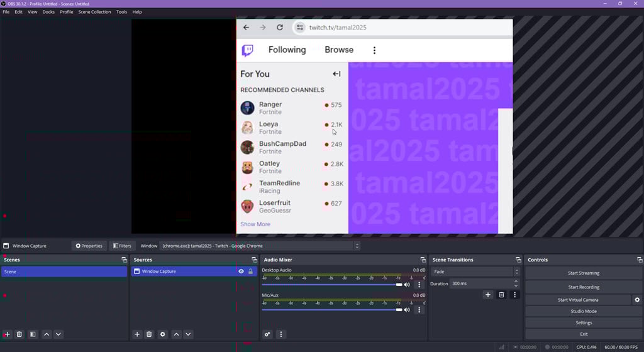Open the Edit menu
This screenshot has height=352, width=644.
coord(18,12)
